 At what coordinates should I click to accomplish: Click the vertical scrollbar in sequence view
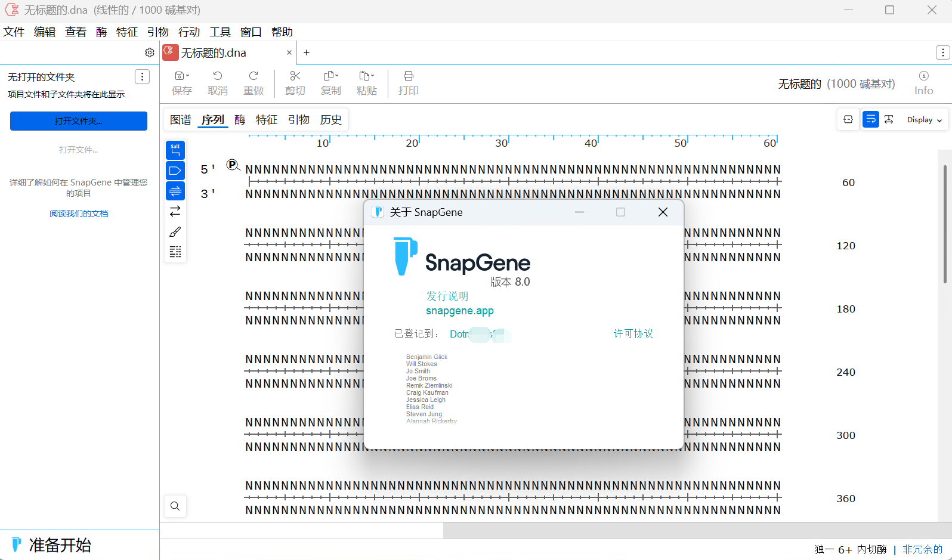[945, 224]
